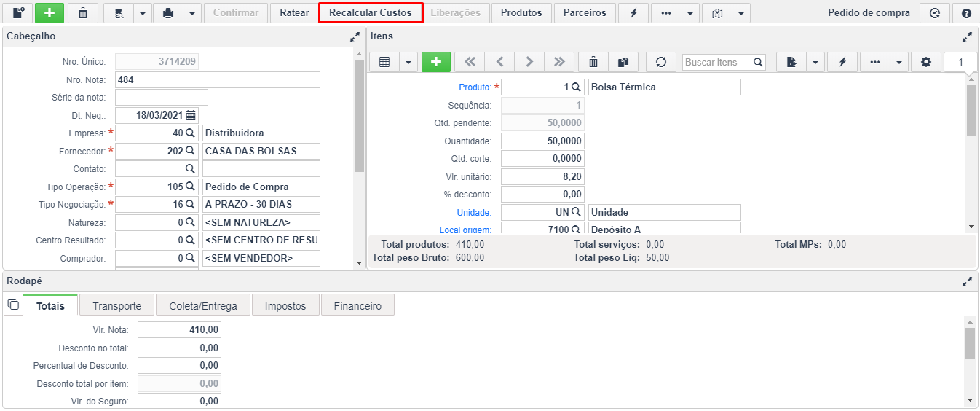
Task: Click search magnifier in Produto field
Action: coord(576,87)
